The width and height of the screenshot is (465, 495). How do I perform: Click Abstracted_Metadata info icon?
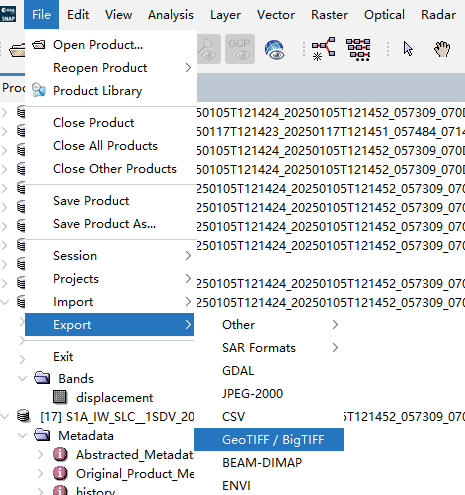coord(60,454)
